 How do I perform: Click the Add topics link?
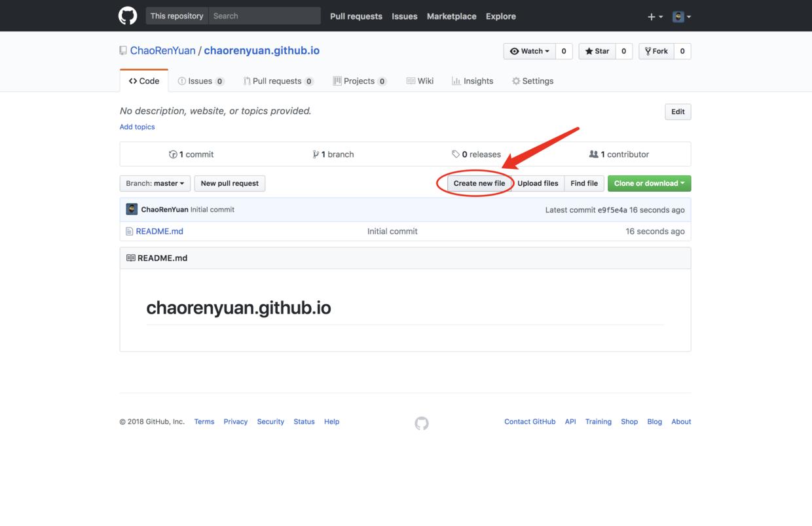pyautogui.click(x=137, y=127)
